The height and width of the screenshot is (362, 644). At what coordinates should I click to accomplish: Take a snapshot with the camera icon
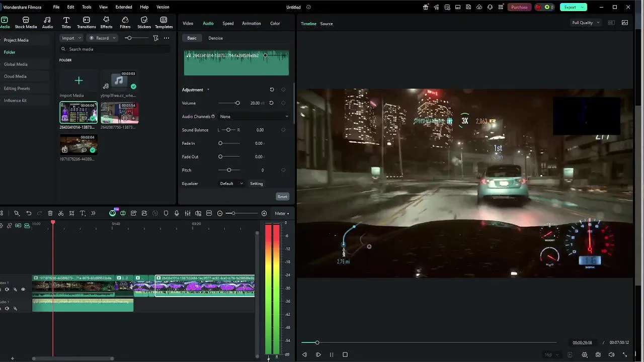click(x=598, y=354)
